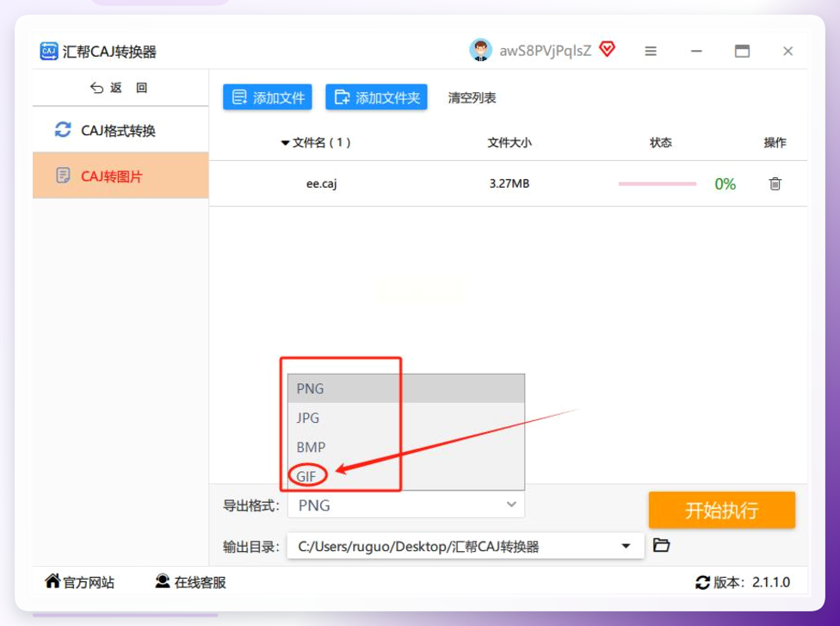Delete ee.caj with the trash icon

tap(775, 183)
